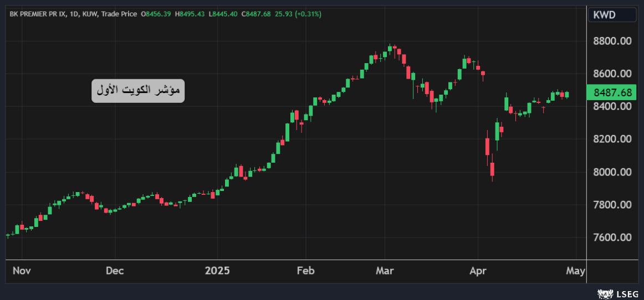Click the 8800.00 price axis label
Screen dimensions: 644x300
[612, 42]
